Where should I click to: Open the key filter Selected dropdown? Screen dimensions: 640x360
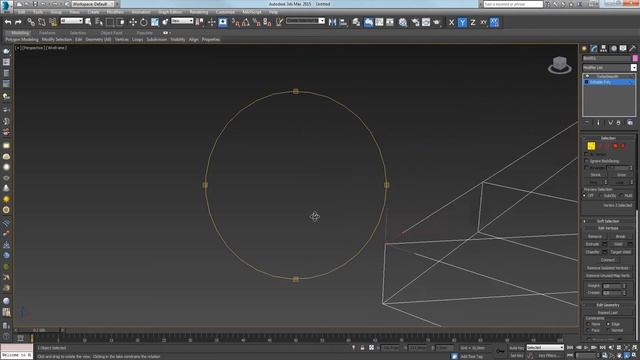pyautogui.click(x=545, y=348)
